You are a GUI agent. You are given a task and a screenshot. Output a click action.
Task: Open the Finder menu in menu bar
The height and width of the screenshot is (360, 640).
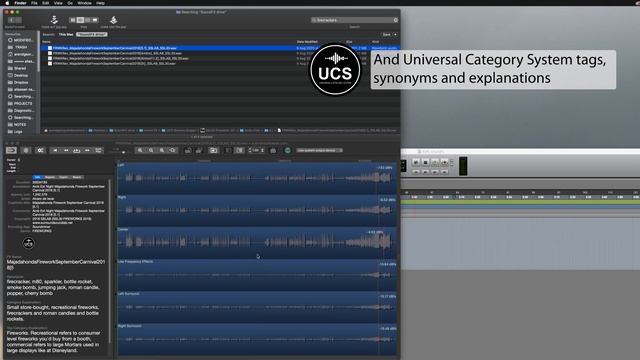point(20,3)
